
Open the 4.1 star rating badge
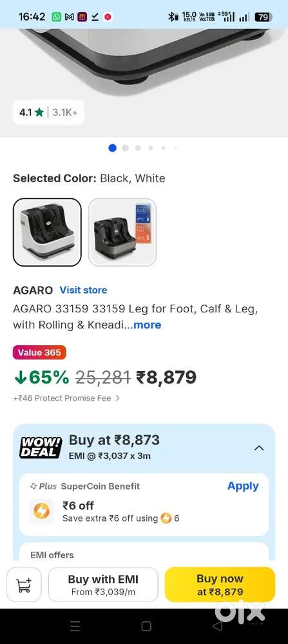pos(48,113)
